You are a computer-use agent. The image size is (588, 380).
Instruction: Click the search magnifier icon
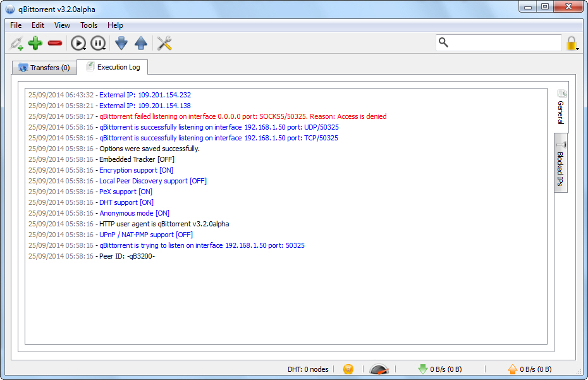(443, 42)
